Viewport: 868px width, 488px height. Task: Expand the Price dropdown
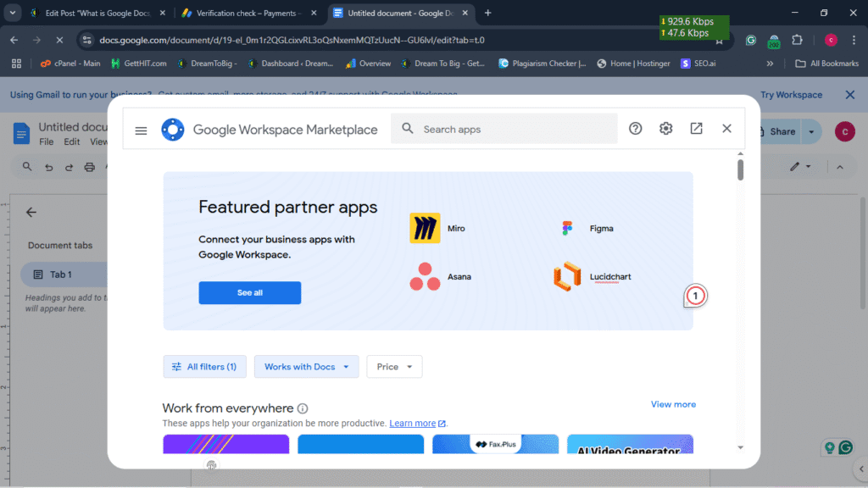point(394,367)
